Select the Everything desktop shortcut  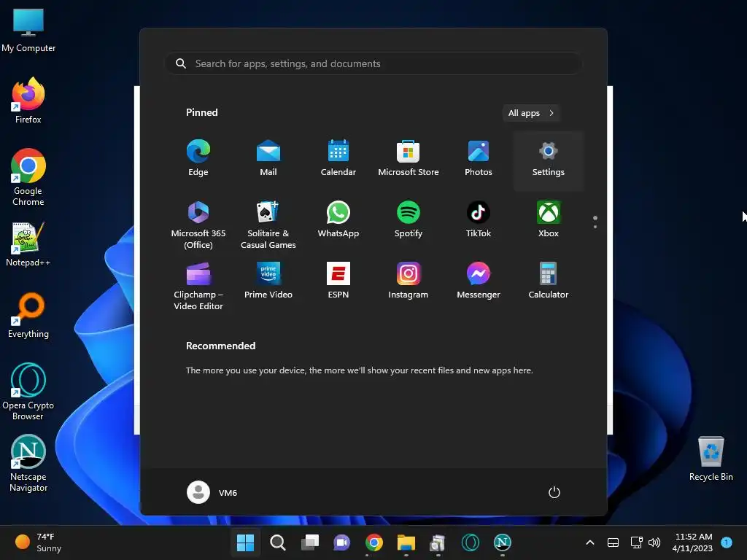coord(28,316)
